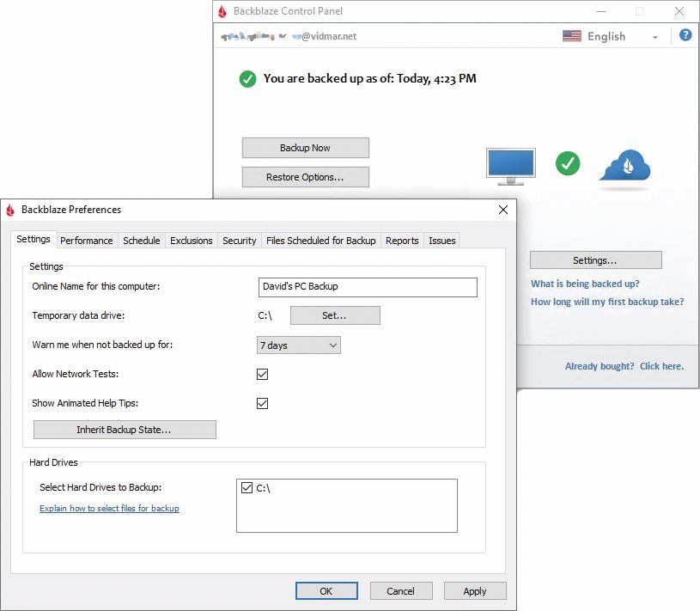
Task: Click the Backblaze flame icon in Control Panel title
Action: 222,12
